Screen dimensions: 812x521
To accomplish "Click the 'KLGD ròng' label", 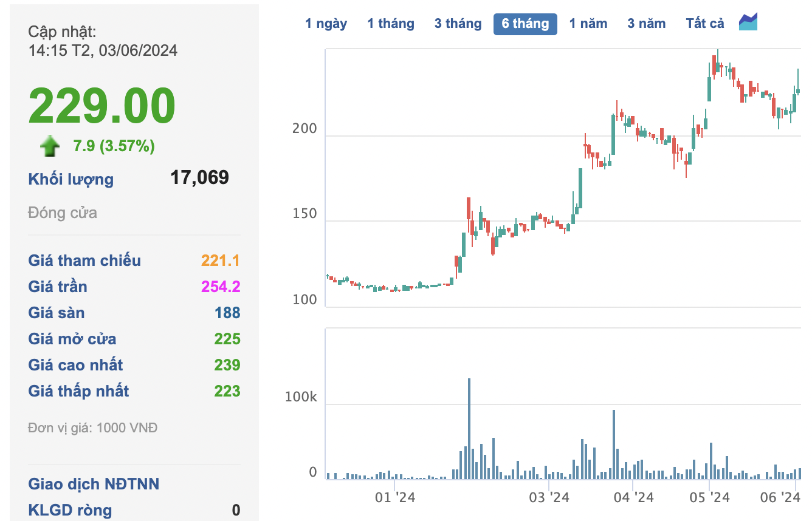I will [x=70, y=510].
